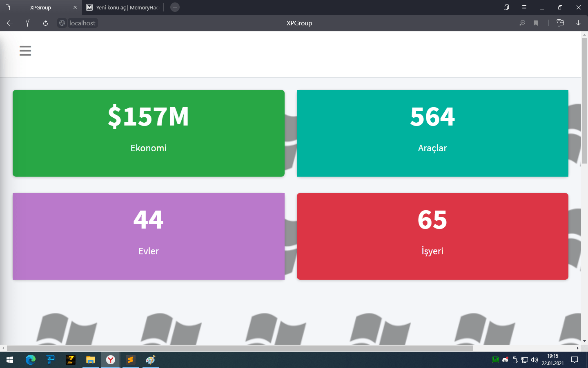Reload the page with the refresh icon
The width and height of the screenshot is (588, 368).
(x=45, y=23)
